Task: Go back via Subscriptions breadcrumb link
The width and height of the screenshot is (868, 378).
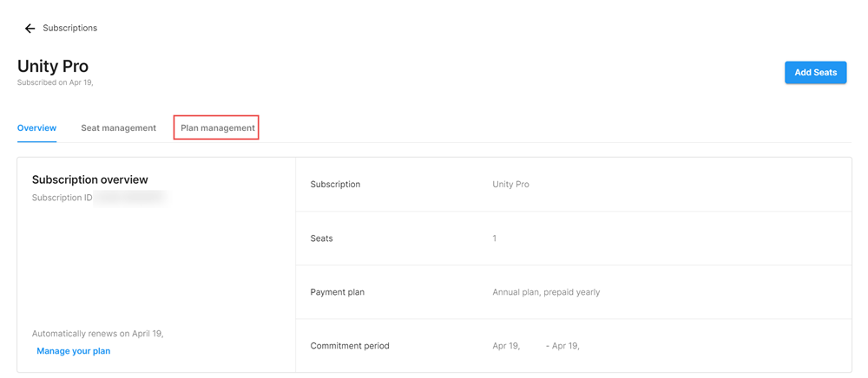Action: pos(69,28)
